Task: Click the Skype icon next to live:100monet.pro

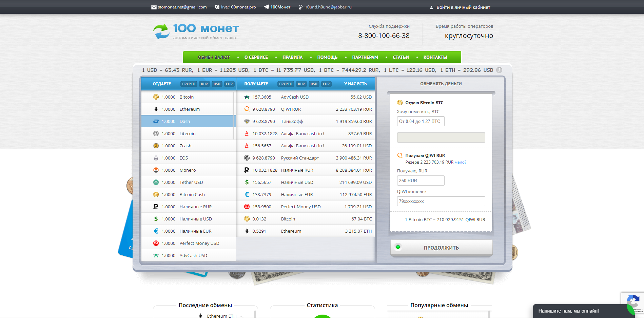Action: (217, 7)
